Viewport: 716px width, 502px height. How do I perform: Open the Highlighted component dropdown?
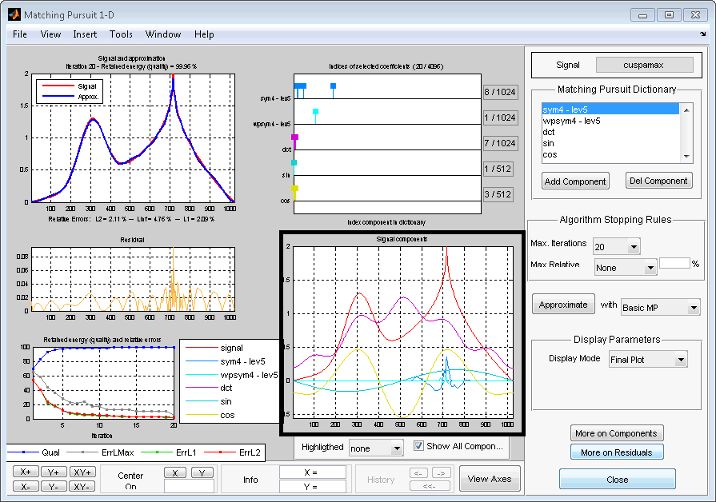(x=397, y=448)
